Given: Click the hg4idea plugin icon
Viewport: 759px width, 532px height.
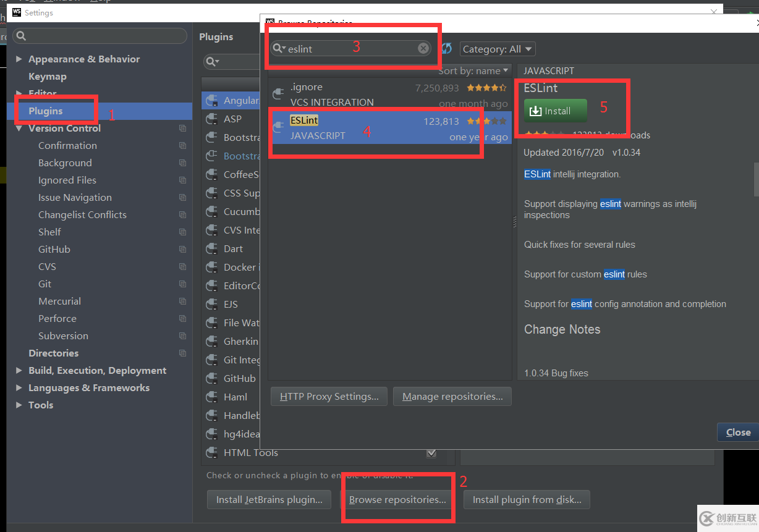Looking at the screenshot, I should click(211, 434).
